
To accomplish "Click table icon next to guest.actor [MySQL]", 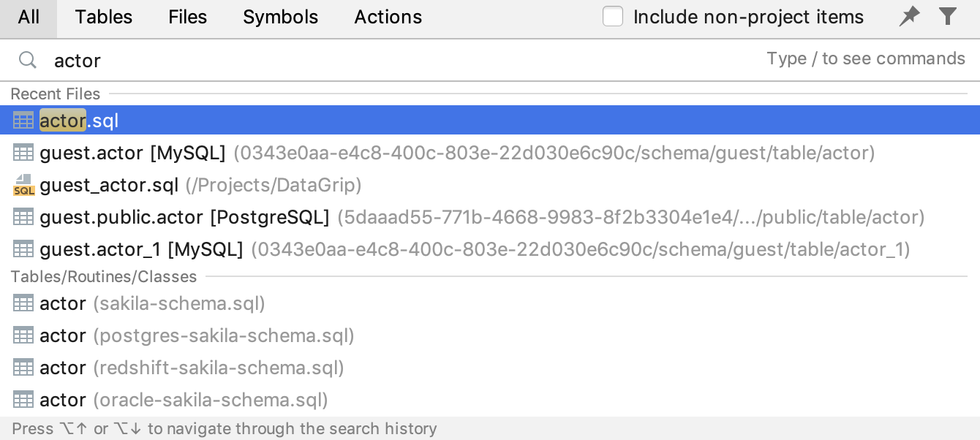I will tap(23, 153).
